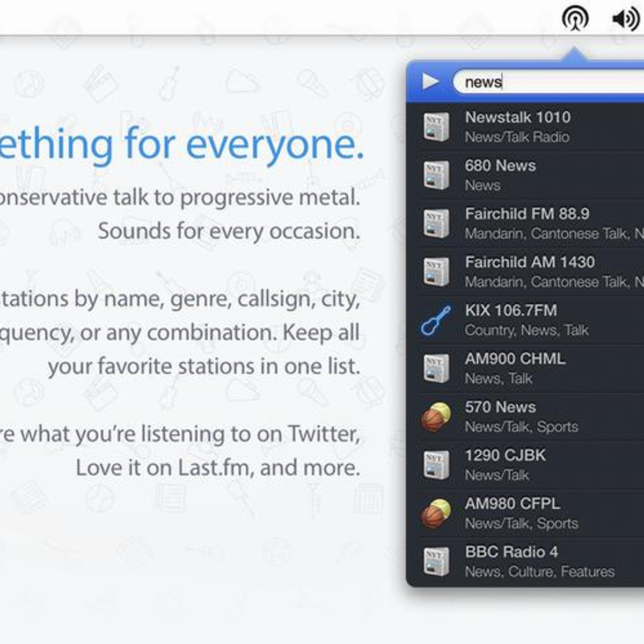Click the search field containing "news"
The width and height of the screenshot is (644, 644).
pos(547,82)
